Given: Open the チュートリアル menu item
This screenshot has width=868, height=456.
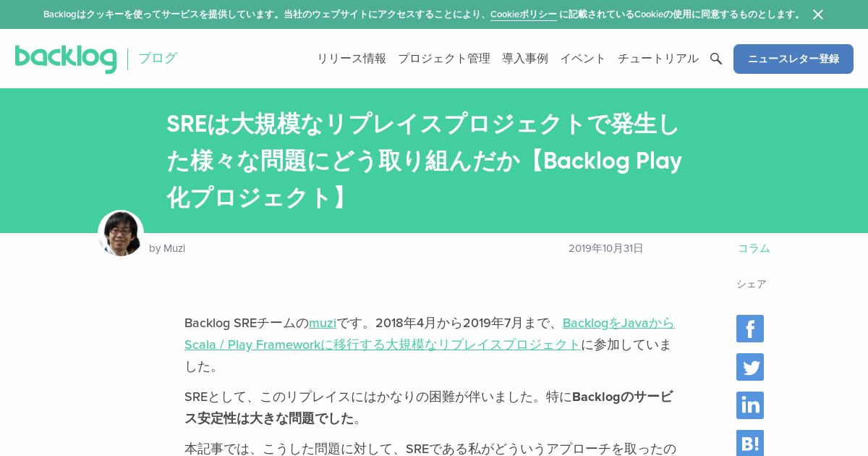Looking at the screenshot, I should [658, 59].
